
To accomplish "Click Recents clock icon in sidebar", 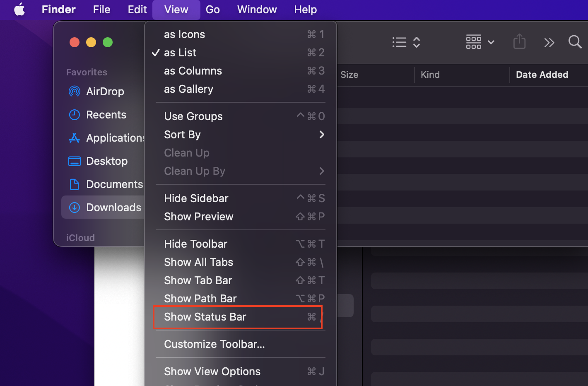I will point(75,115).
